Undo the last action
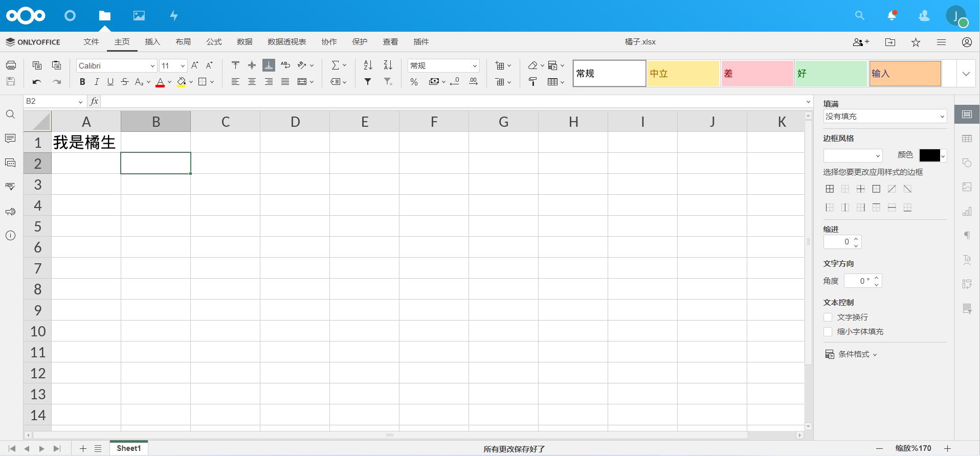The height and width of the screenshot is (456, 980). 37,82
